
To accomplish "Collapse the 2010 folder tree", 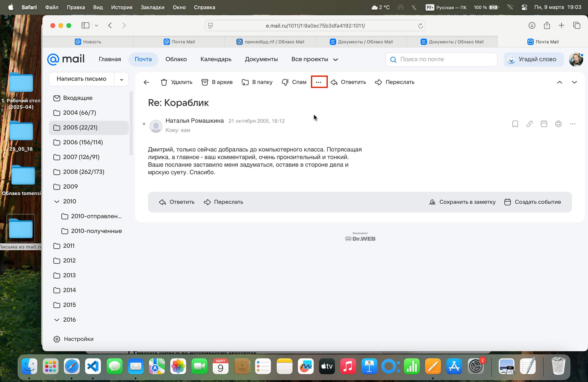I will coord(57,201).
